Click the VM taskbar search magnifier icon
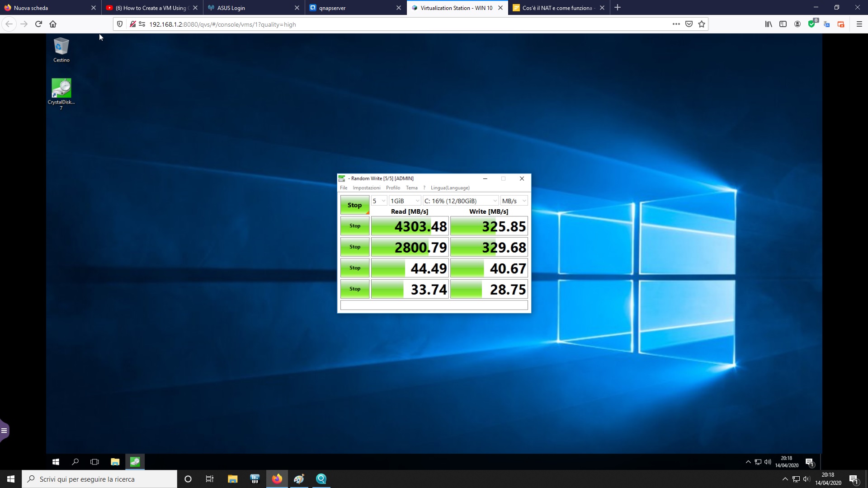 (x=75, y=462)
